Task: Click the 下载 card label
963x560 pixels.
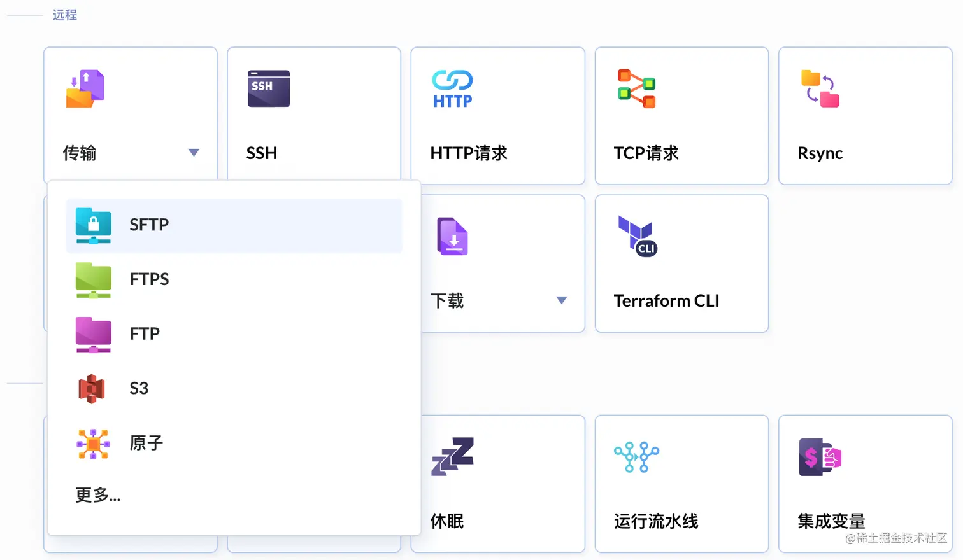Action: coord(447,301)
